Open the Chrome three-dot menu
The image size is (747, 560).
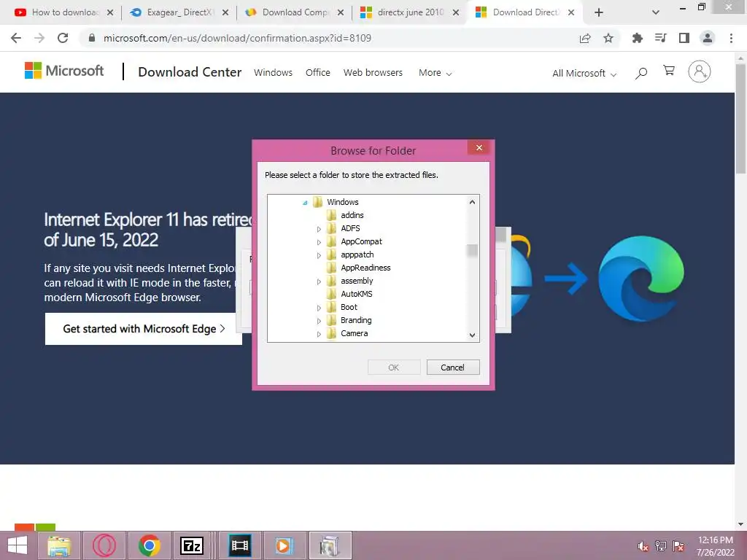pos(731,38)
